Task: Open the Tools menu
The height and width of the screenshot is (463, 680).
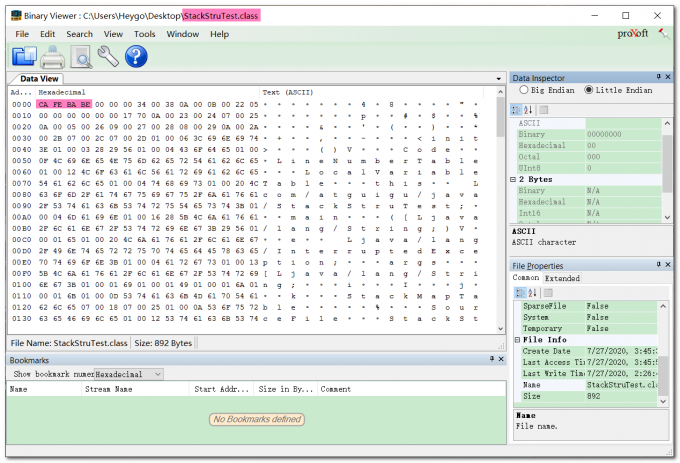Action: [145, 33]
